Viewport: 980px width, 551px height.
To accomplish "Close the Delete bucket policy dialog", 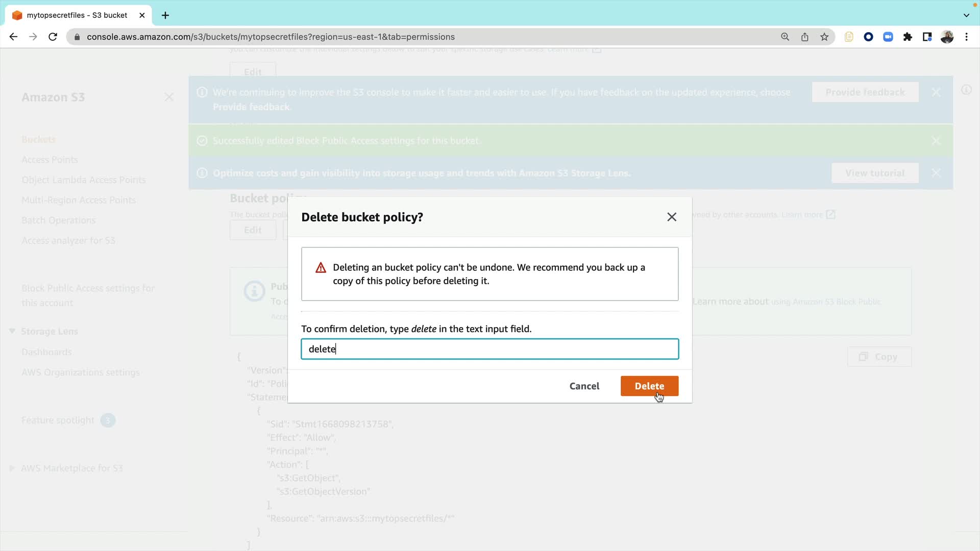I will (x=672, y=217).
